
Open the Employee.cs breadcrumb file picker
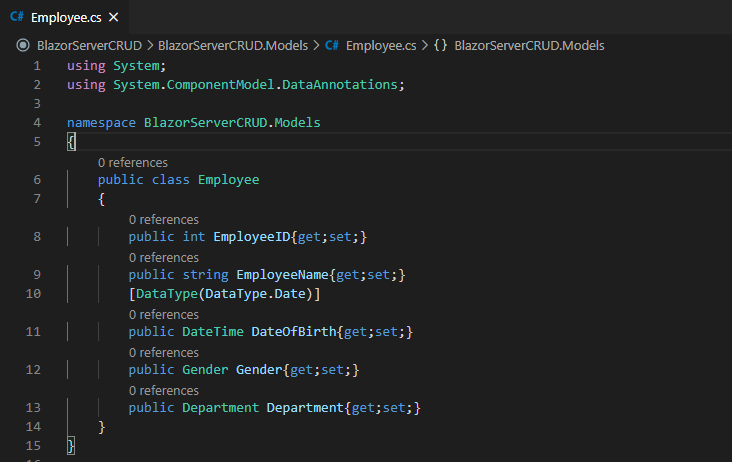click(381, 45)
